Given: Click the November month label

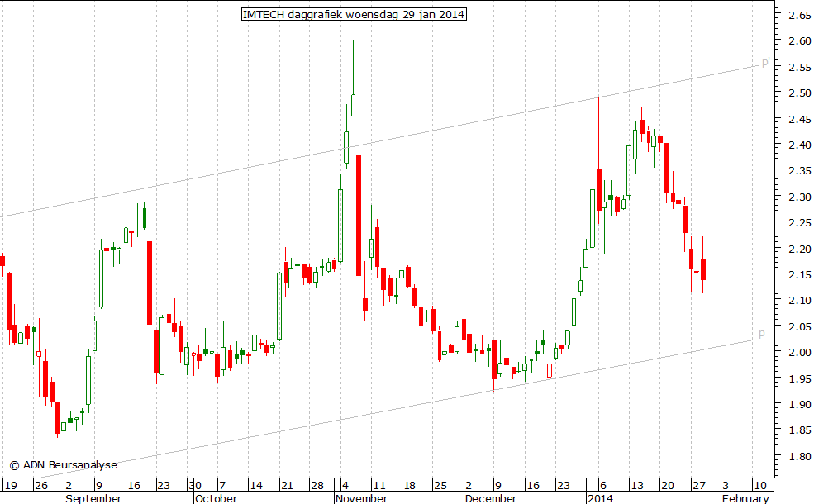Looking at the screenshot, I should [x=361, y=498].
